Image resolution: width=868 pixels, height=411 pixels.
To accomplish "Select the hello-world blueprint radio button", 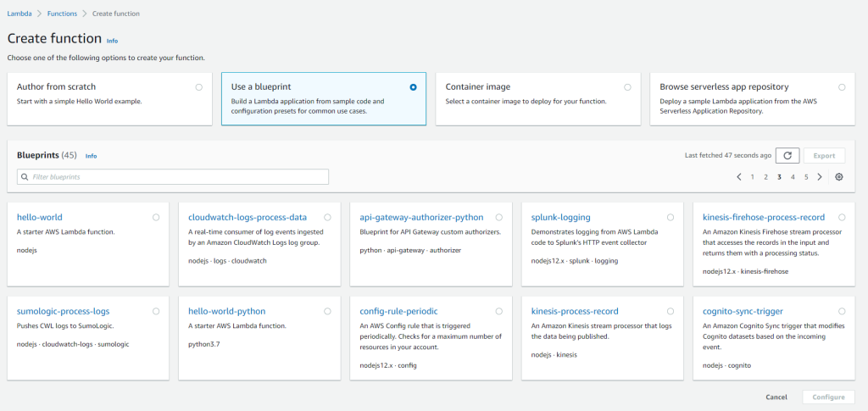I will [x=156, y=218].
